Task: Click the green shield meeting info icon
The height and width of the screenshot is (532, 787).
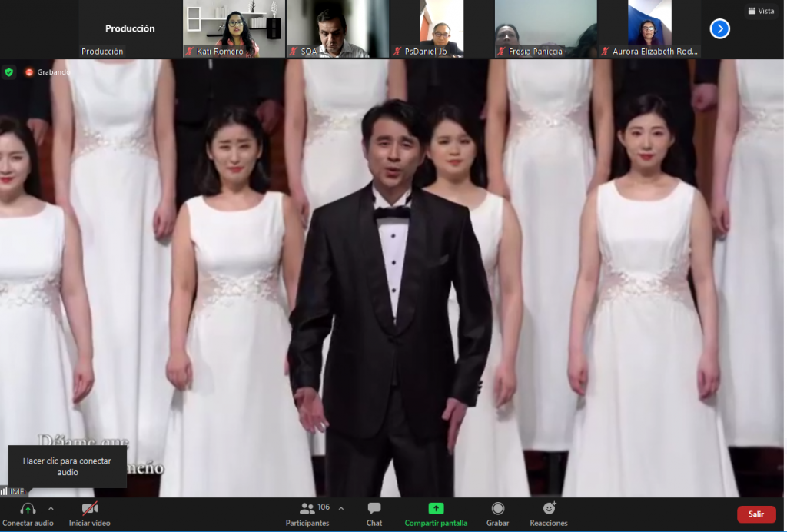Action: [9, 72]
